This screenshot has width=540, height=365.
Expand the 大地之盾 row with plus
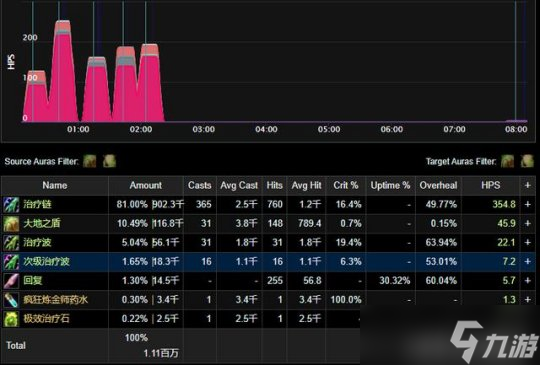coord(528,223)
